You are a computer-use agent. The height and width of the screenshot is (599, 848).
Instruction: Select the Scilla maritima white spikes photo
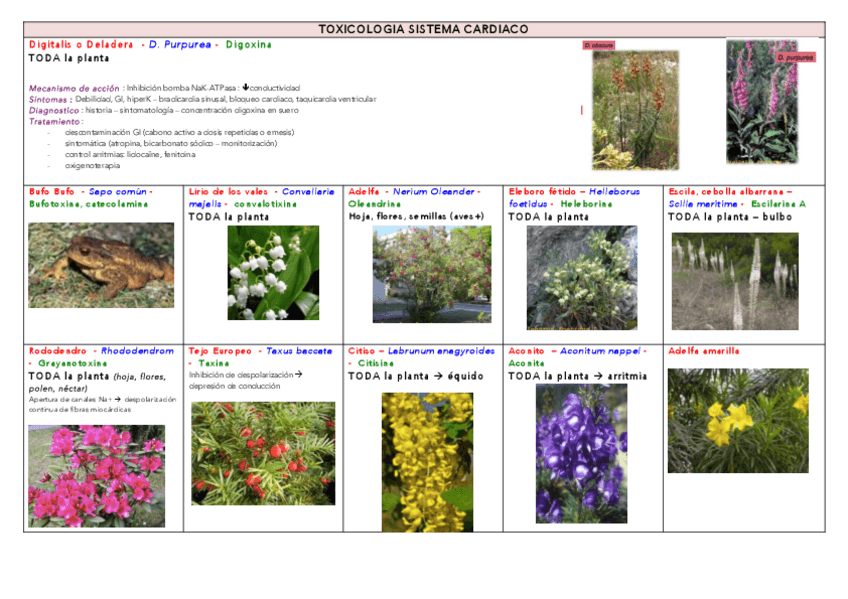(735, 281)
